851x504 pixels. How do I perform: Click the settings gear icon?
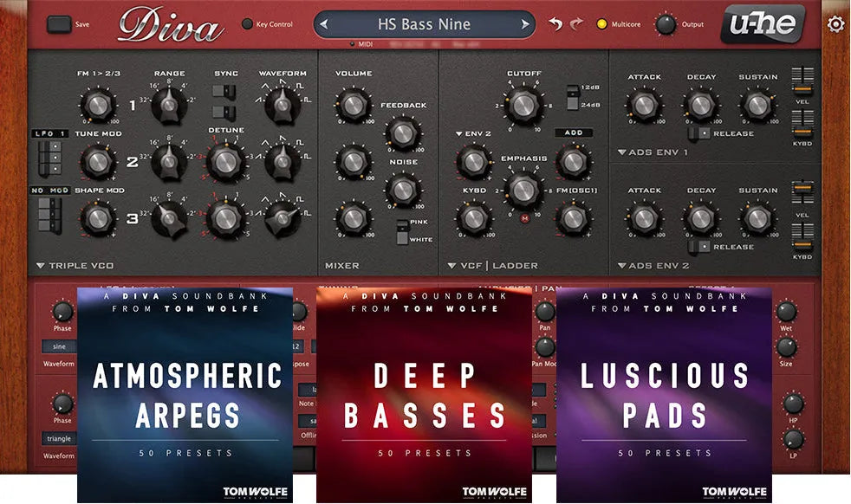tap(835, 24)
